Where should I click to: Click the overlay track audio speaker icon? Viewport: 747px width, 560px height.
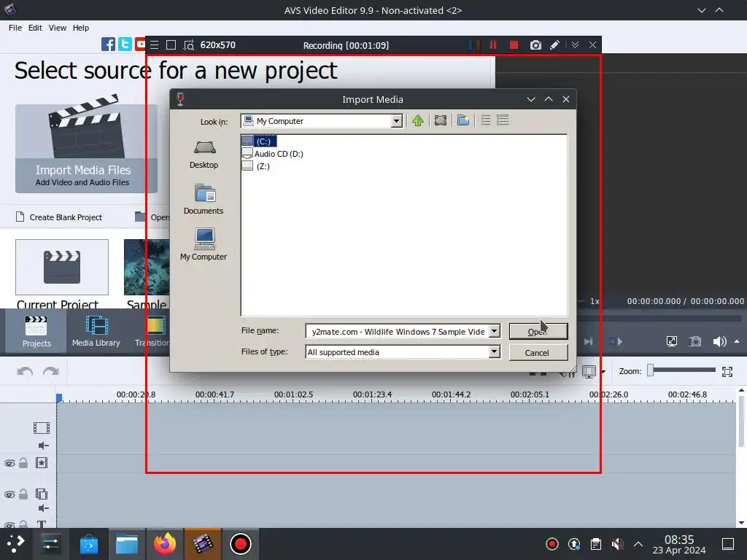point(43,508)
